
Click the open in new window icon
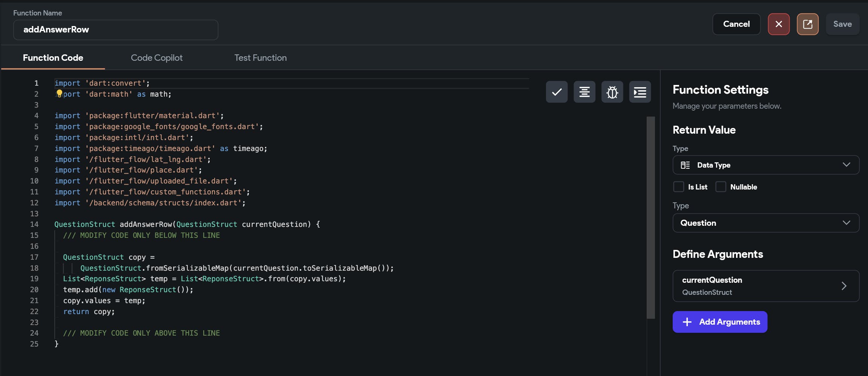[x=808, y=24]
